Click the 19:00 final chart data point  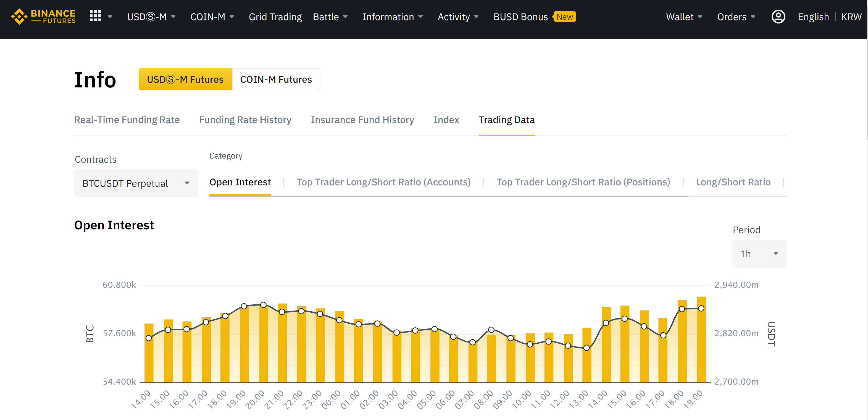(701, 308)
